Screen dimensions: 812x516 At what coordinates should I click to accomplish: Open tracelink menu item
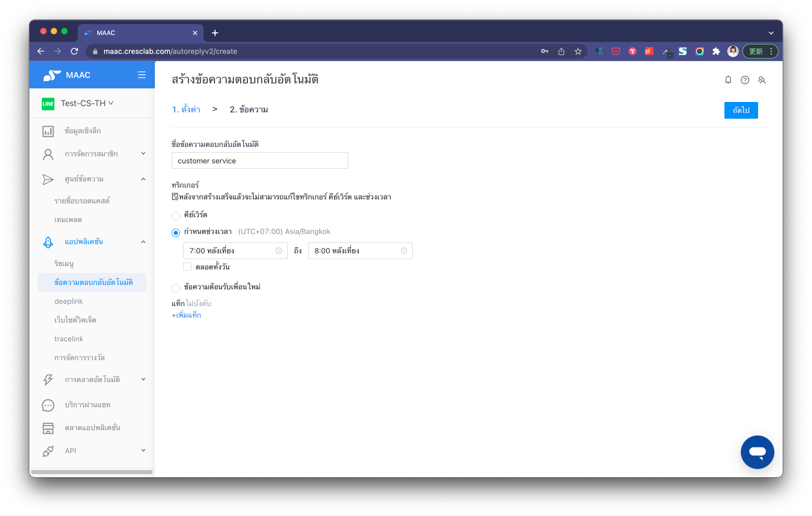69,339
